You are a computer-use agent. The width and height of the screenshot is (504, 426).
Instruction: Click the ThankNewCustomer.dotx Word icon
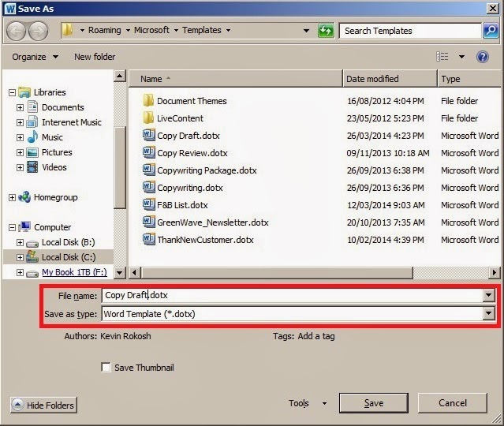click(x=148, y=239)
